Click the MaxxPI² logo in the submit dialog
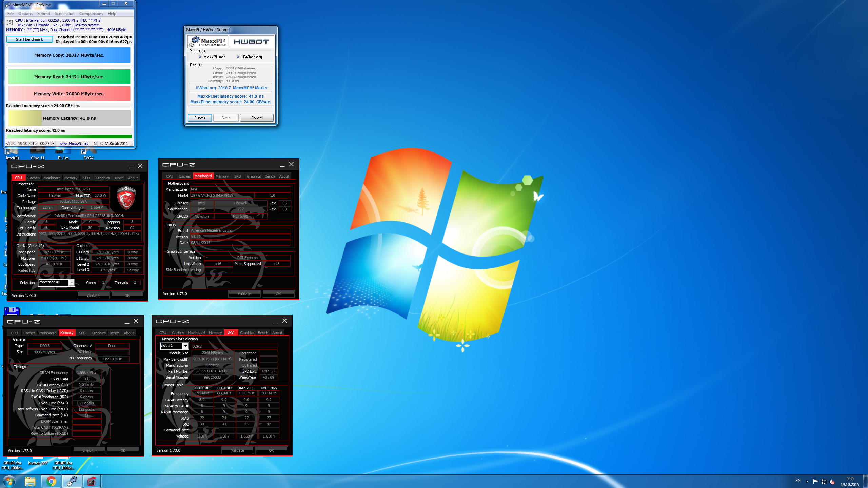This screenshot has height=488, width=868. click(x=208, y=42)
